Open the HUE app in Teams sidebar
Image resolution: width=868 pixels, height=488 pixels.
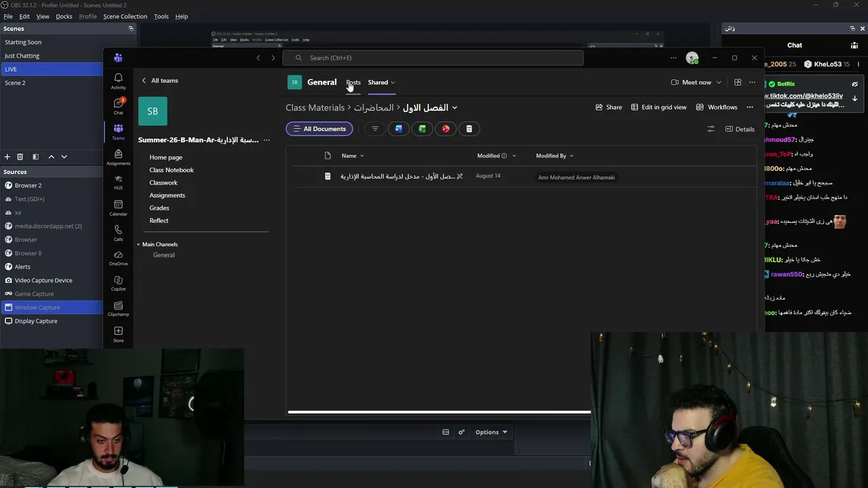coord(118,182)
